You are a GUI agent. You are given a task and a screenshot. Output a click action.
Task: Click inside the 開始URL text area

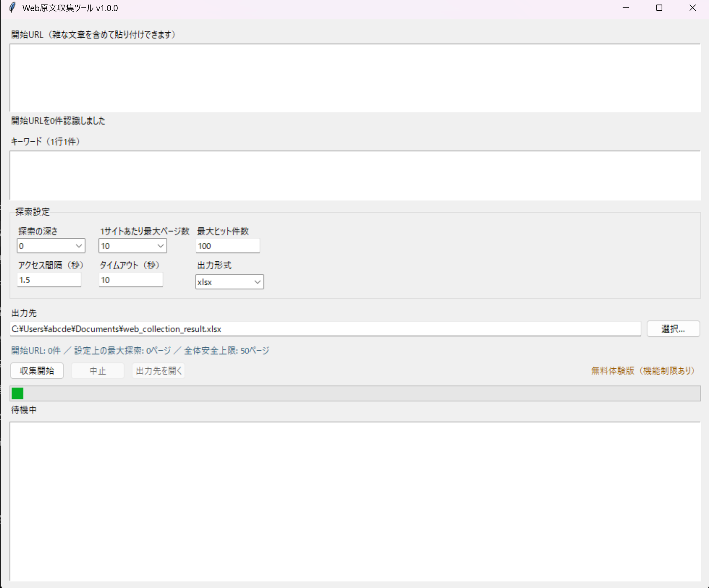[x=355, y=78]
